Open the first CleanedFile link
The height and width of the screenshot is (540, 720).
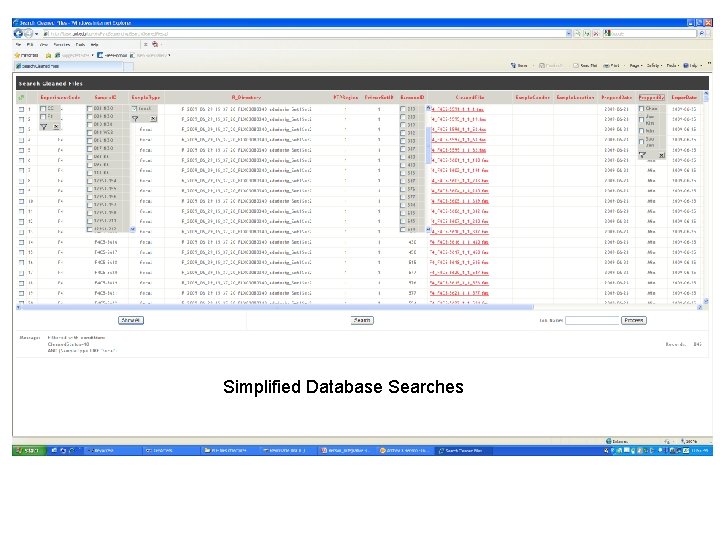[x=457, y=109]
